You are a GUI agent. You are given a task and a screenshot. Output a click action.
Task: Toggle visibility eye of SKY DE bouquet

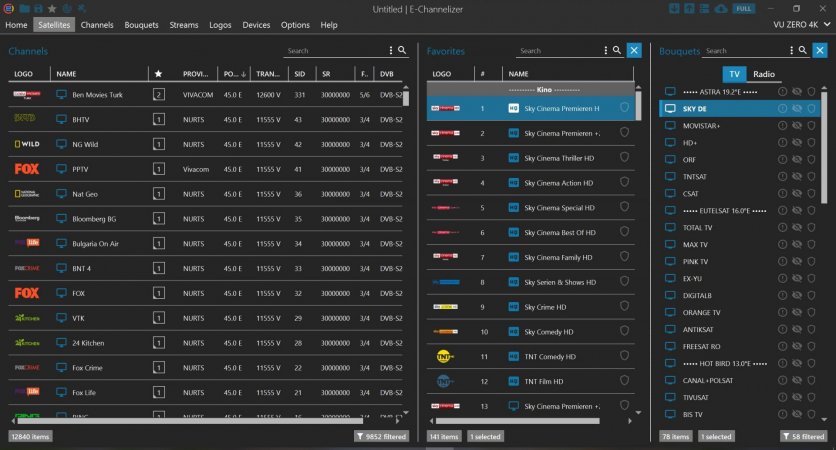(x=797, y=108)
